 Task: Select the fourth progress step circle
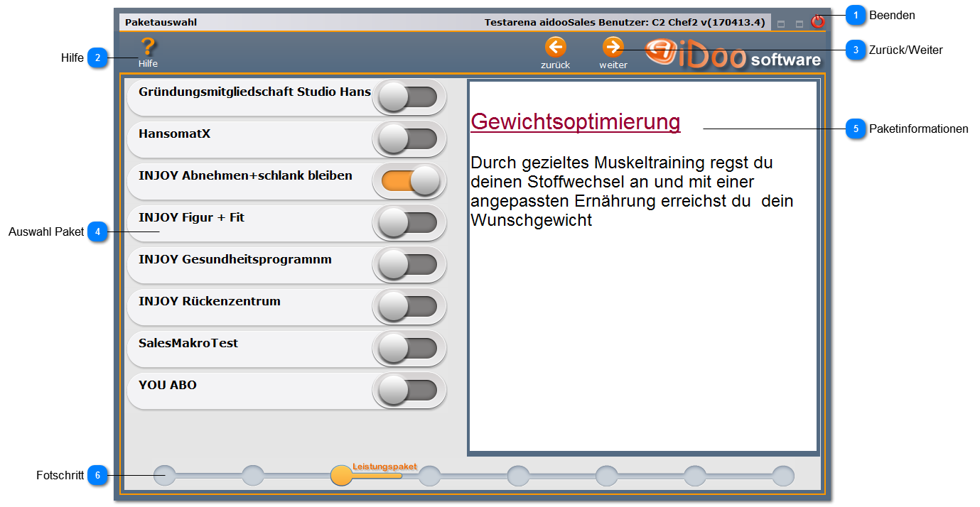pos(429,475)
